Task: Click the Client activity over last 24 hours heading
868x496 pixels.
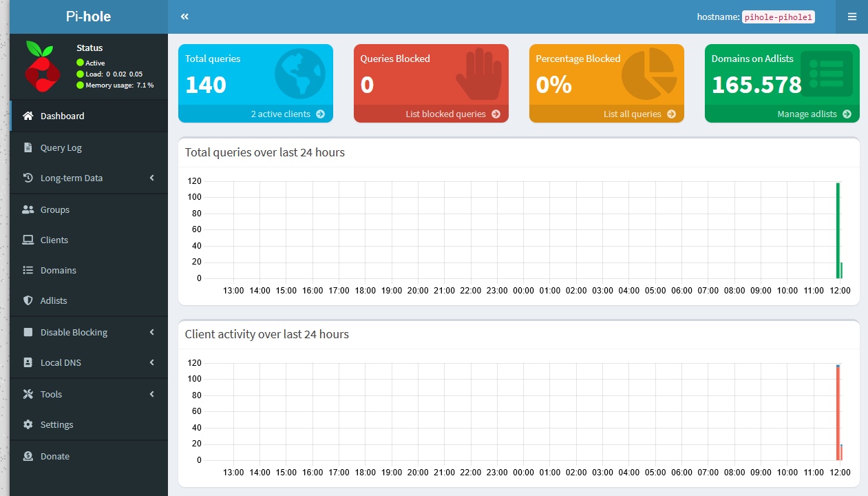Action: coord(267,334)
